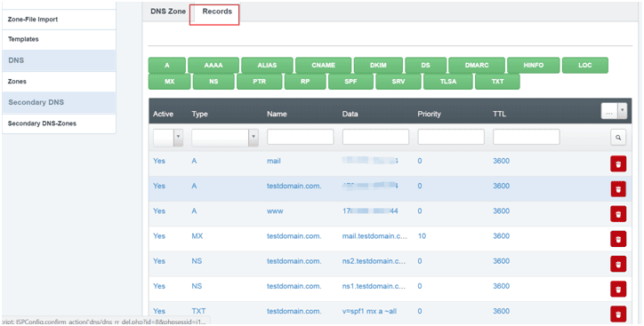The width and height of the screenshot is (644, 326).
Task: Focus the Priority filter input field
Action: [451, 137]
